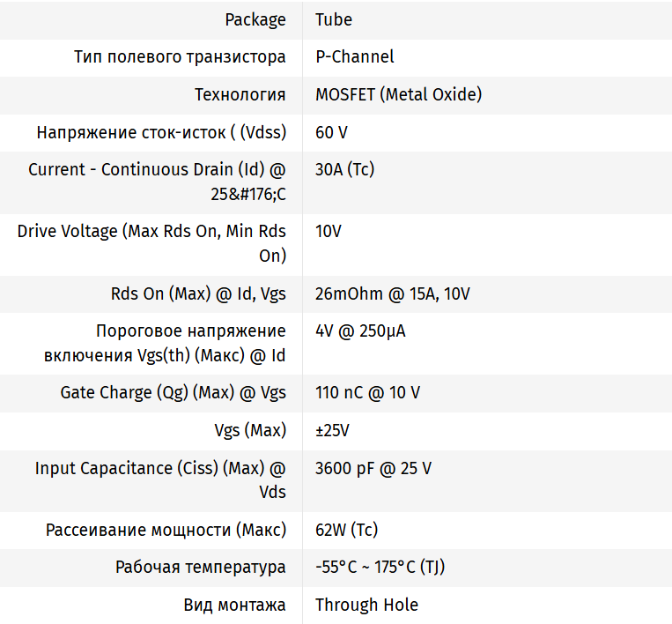
Task: Click the "10V" drive voltage value
Action: pos(328,232)
